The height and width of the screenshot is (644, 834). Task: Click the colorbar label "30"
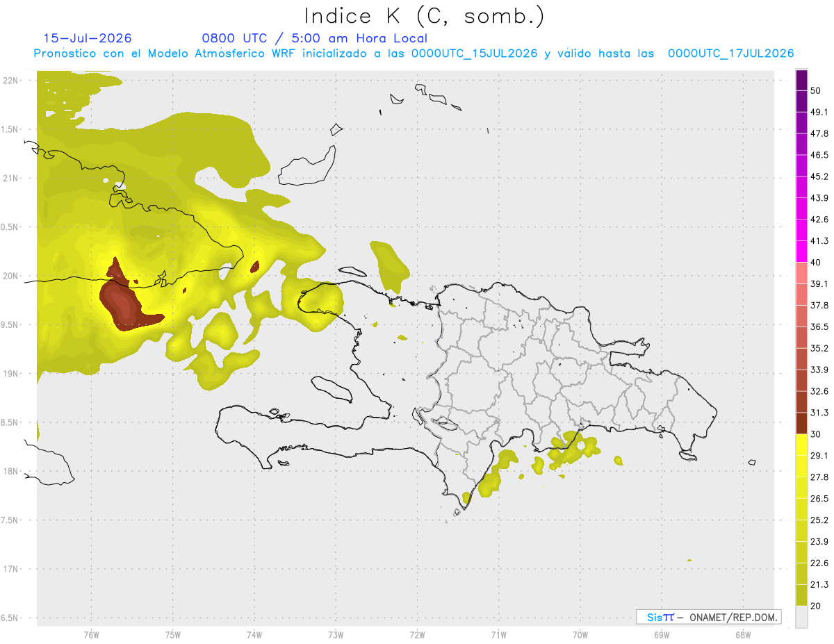click(817, 434)
